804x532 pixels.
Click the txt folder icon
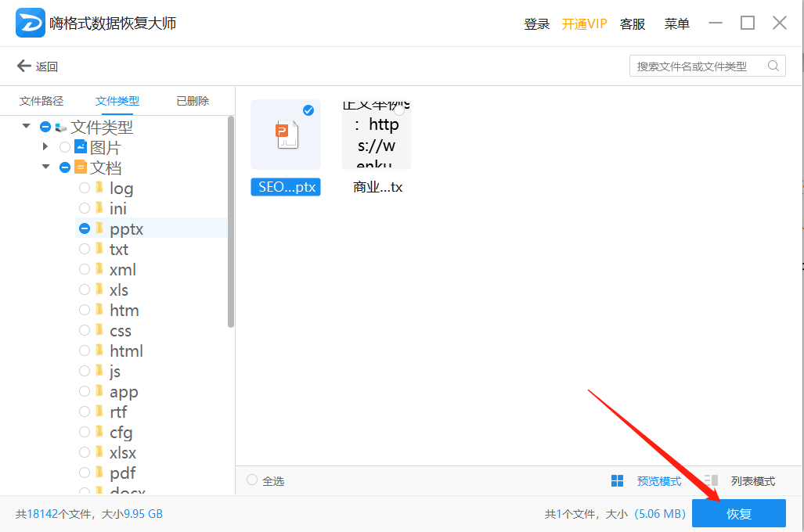coord(99,249)
